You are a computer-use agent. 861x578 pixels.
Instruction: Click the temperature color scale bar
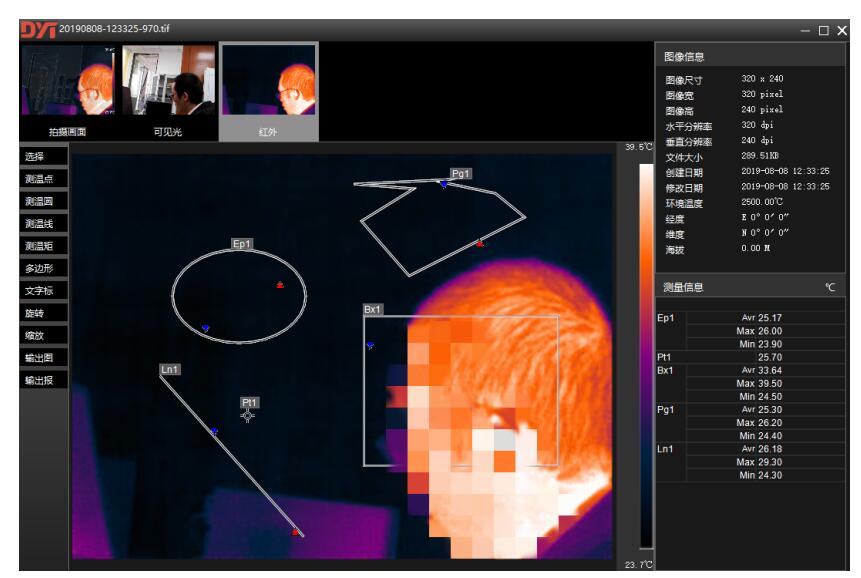645,355
